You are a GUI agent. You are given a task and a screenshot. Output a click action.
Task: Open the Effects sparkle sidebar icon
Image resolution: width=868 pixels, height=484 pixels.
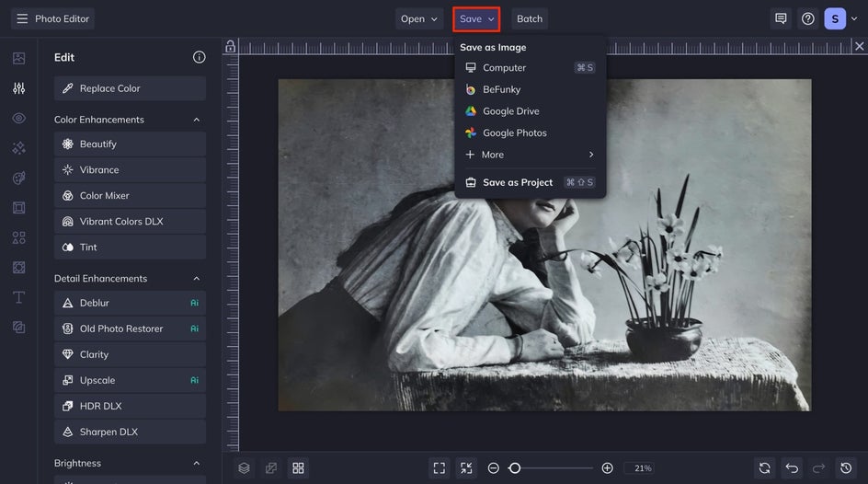click(18, 148)
